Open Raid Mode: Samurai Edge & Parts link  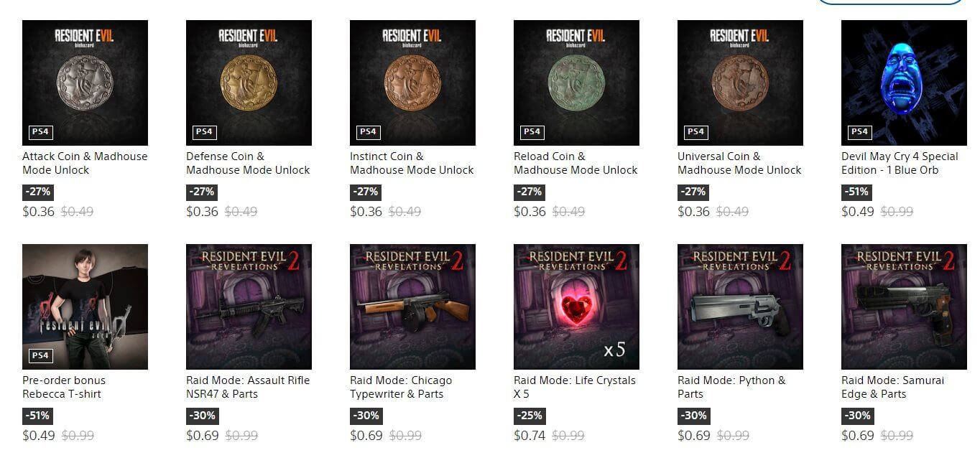(893, 387)
